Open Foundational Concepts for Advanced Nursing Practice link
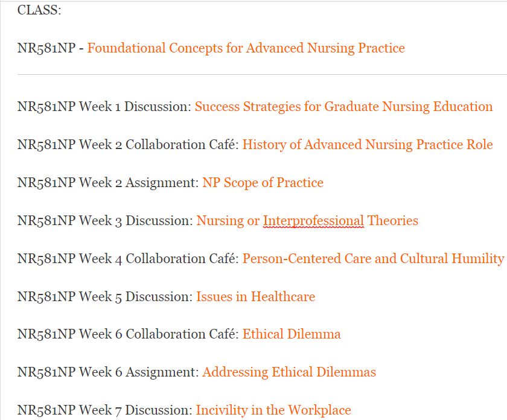Viewport: 507px width, 420px height. pyautogui.click(x=246, y=48)
